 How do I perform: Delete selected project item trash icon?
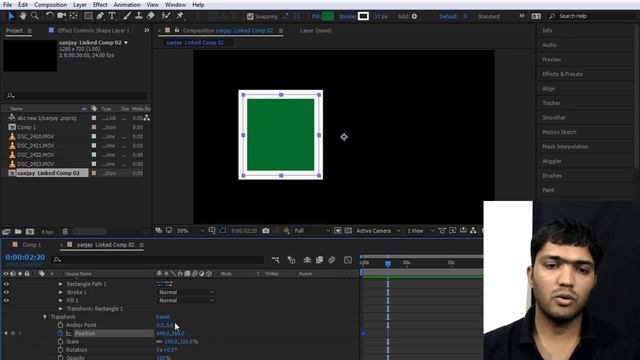click(65, 232)
